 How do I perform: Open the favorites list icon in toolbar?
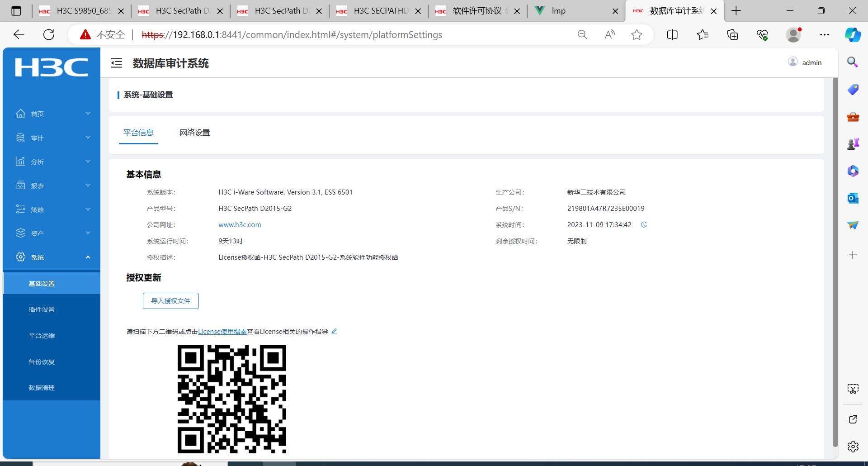pos(703,34)
